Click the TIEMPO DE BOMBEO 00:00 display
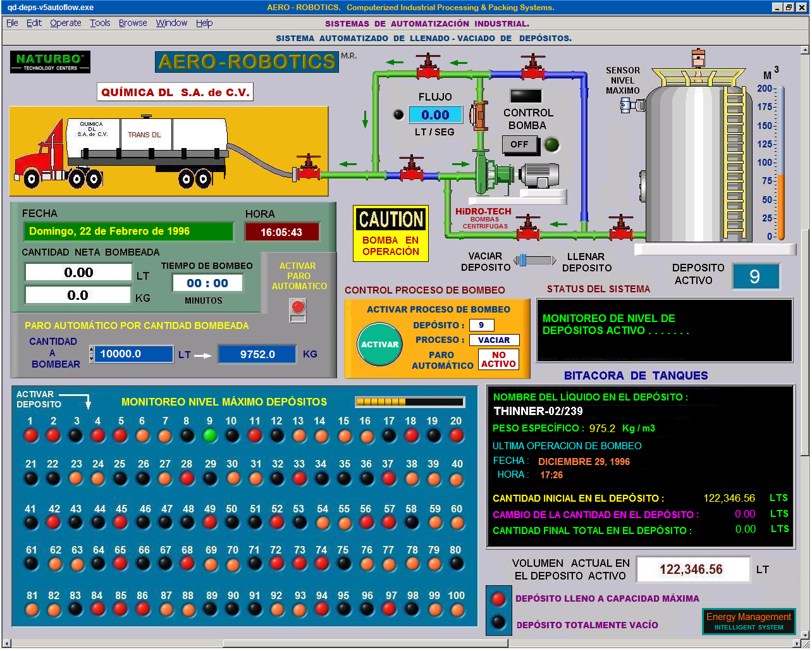Screen dimensions: 812x651 (x=207, y=283)
